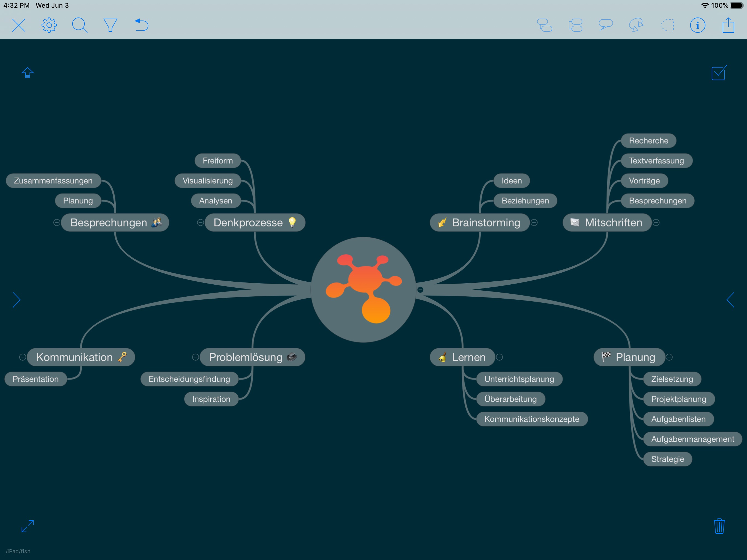Add a child node via toolbar

544,25
